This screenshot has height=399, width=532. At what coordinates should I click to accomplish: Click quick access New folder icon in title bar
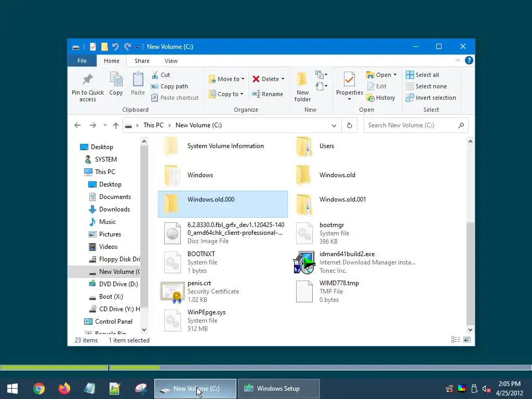(104, 47)
